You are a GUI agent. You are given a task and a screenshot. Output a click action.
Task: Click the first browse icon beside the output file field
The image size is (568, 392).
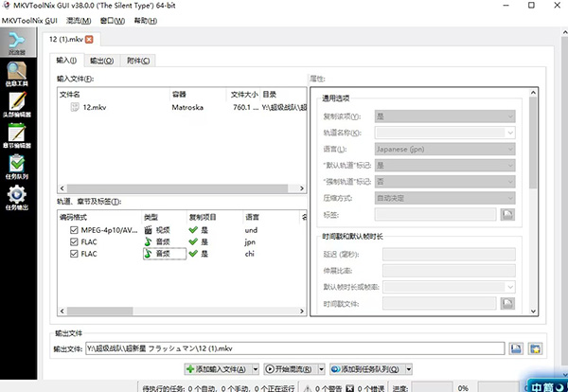(515, 348)
